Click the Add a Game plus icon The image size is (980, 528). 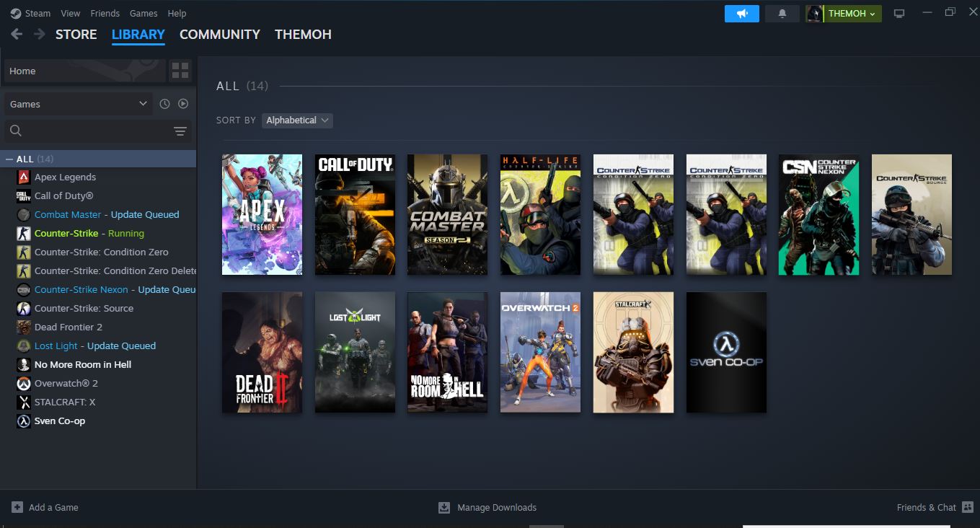click(x=17, y=507)
